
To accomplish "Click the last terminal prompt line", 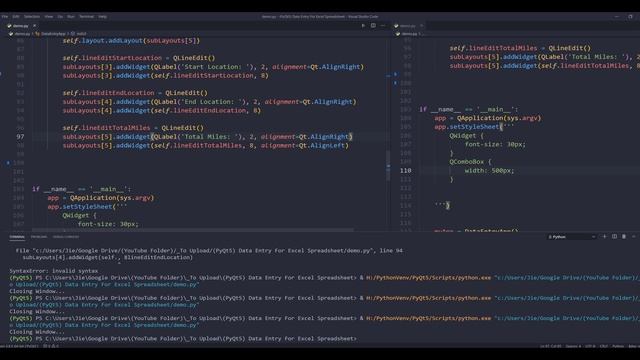I will [x=183, y=339].
